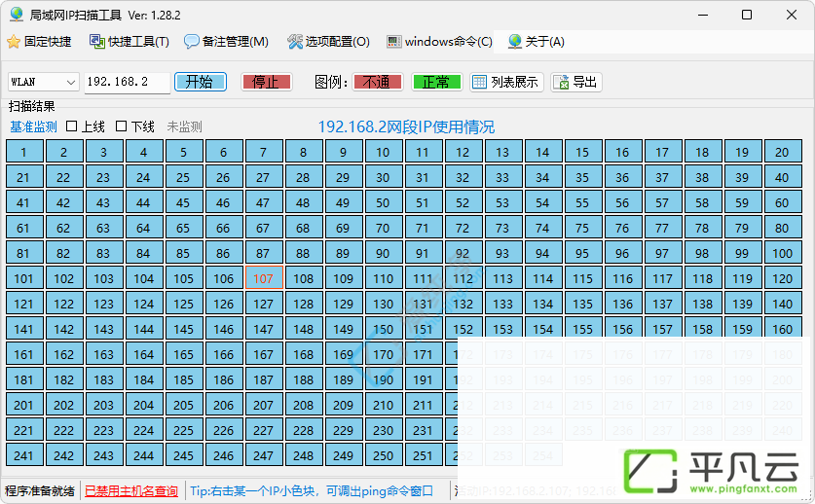The height and width of the screenshot is (504, 815).
Task: Select IP block 78
Action: click(x=702, y=228)
